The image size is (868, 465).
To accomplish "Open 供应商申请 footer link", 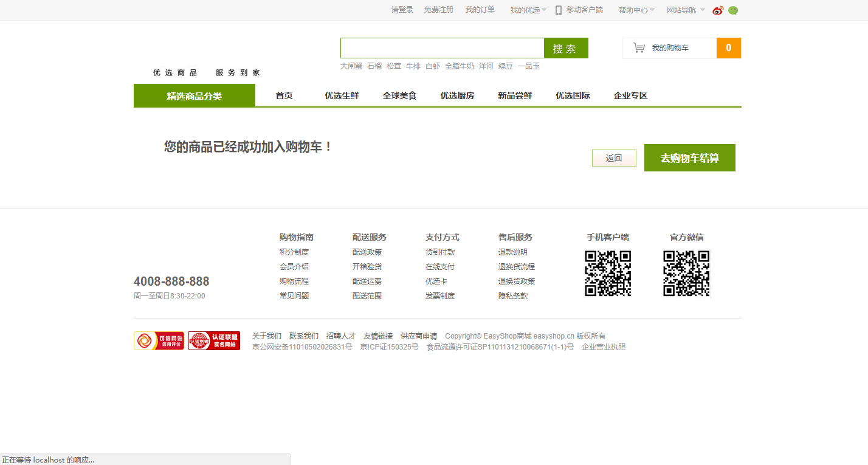I will point(419,336).
